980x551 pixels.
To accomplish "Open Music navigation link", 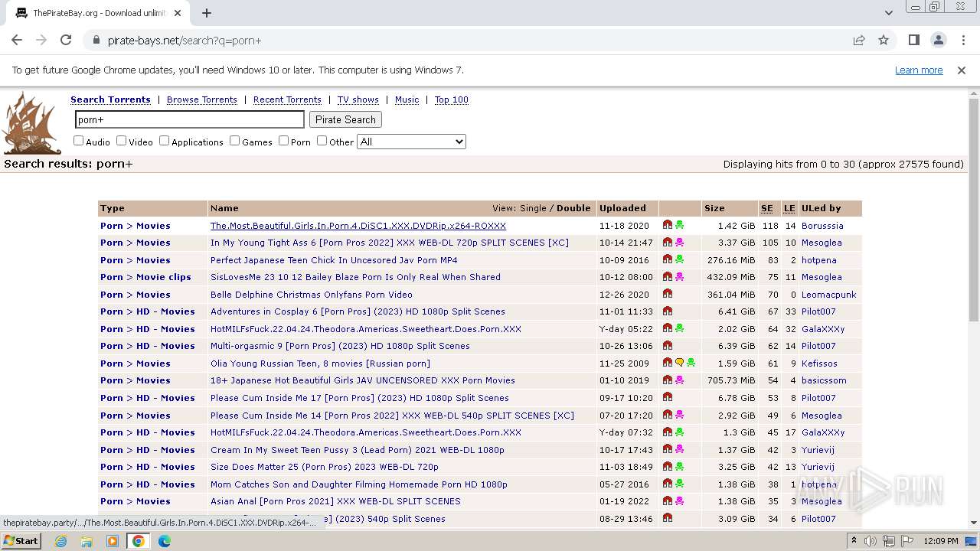I will (x=407, y=99).
